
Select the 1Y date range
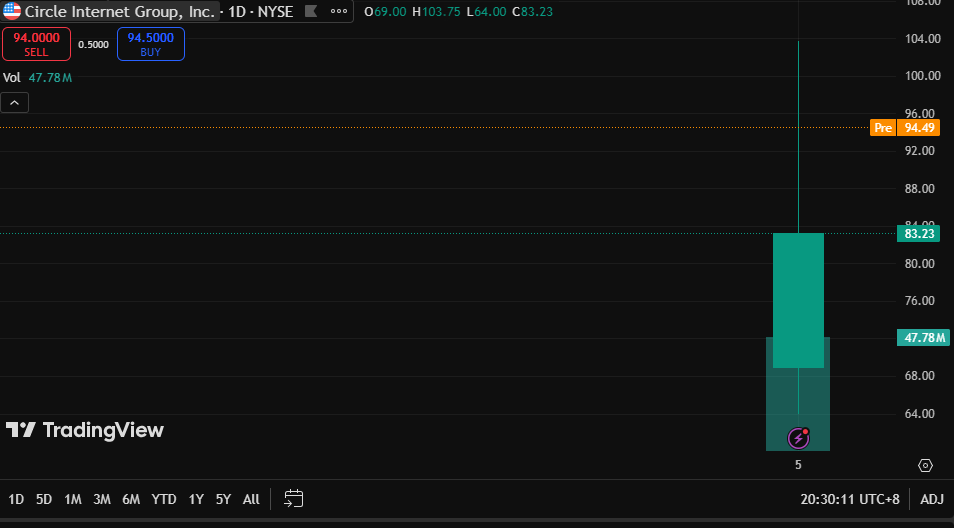click(196, 499)
